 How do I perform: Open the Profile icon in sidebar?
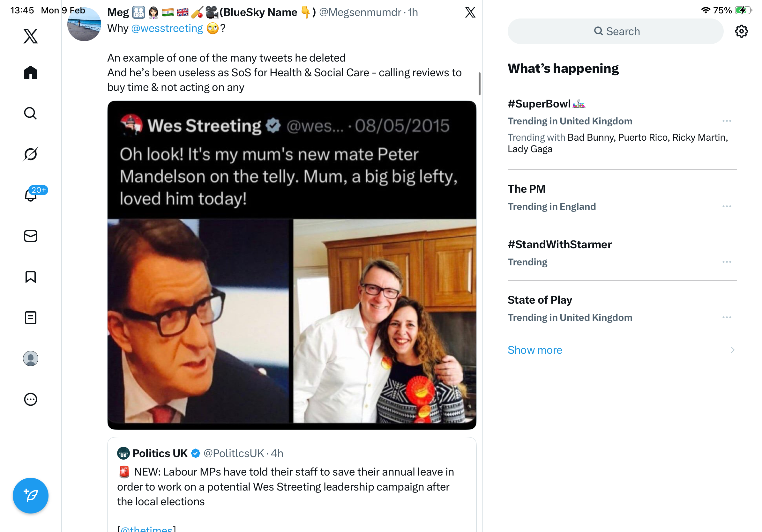(31, 358)
